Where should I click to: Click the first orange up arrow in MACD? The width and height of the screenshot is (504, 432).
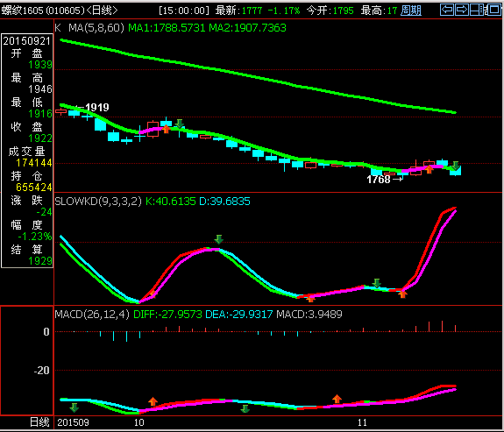(x=153, y=401)
